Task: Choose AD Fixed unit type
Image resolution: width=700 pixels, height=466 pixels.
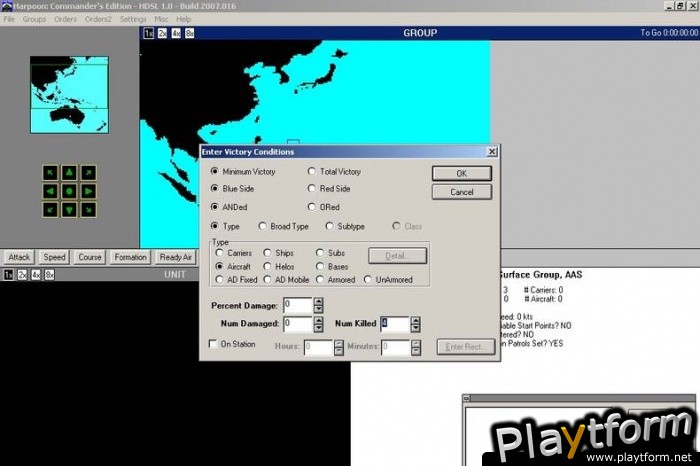Action: 236,280
